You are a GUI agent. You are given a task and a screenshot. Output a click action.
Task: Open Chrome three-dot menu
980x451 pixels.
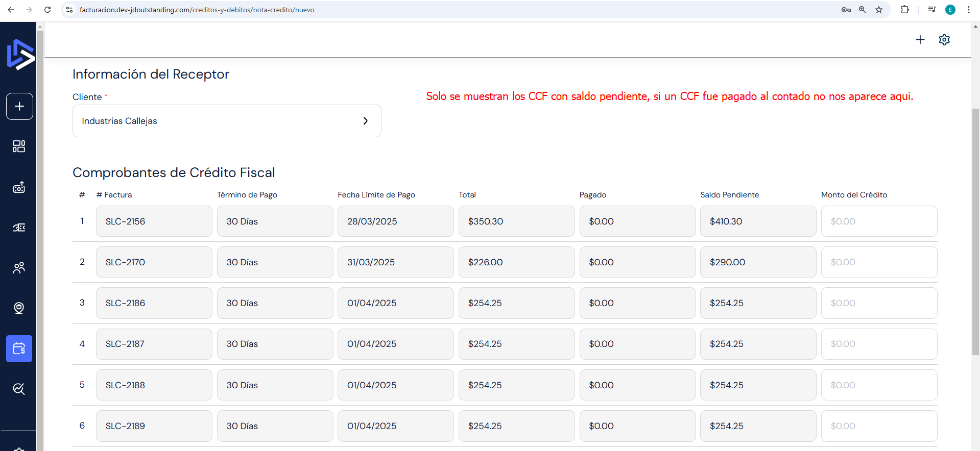pos(968,10)
